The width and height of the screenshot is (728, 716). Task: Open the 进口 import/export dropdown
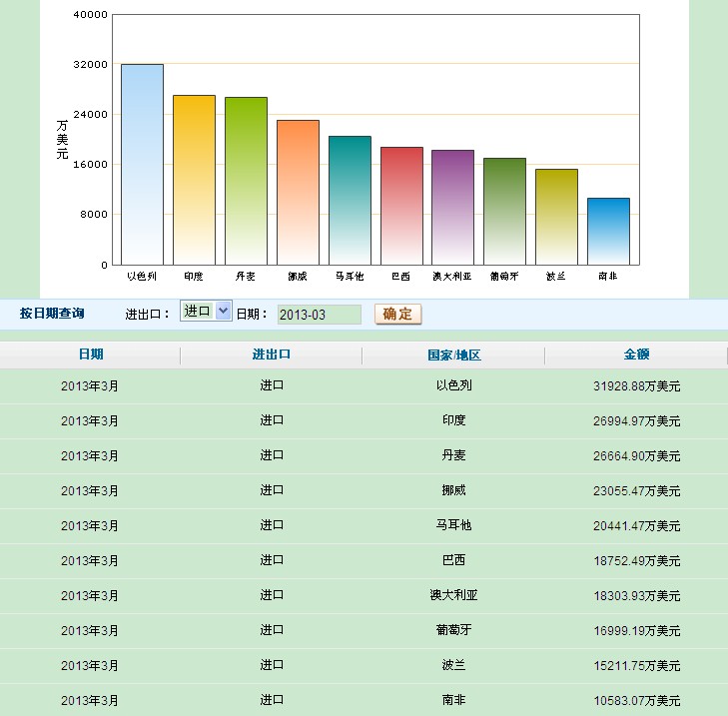click(x=206, y=311)
